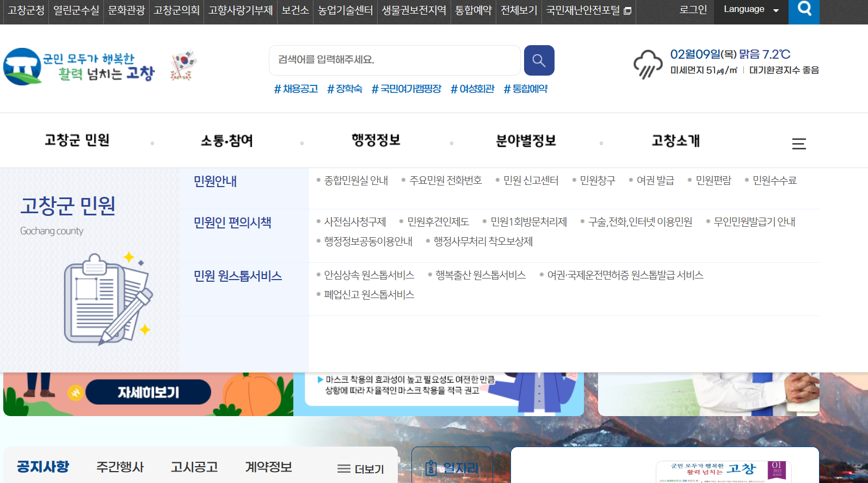Open 전체보기 top link
The image size is (868, 483).
(x=519, y=10)
